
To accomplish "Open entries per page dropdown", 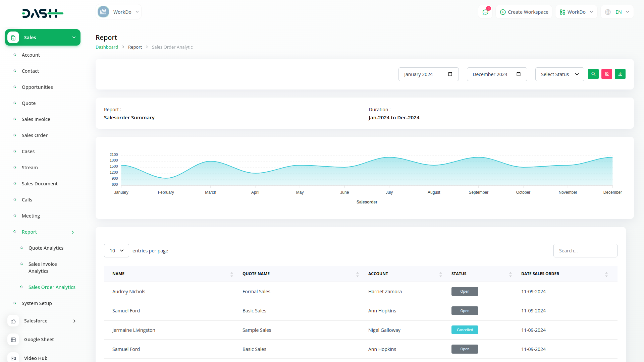I will click(x=116, y=251).
